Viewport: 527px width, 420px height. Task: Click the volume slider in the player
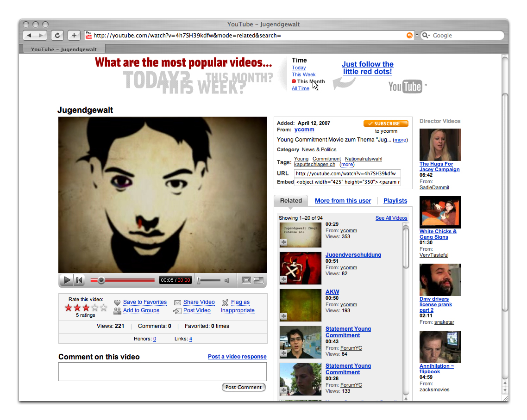(209, 280)
